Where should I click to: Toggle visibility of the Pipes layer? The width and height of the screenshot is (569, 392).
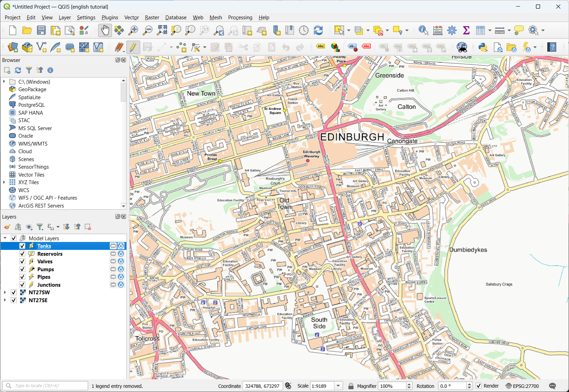(22, 277)
